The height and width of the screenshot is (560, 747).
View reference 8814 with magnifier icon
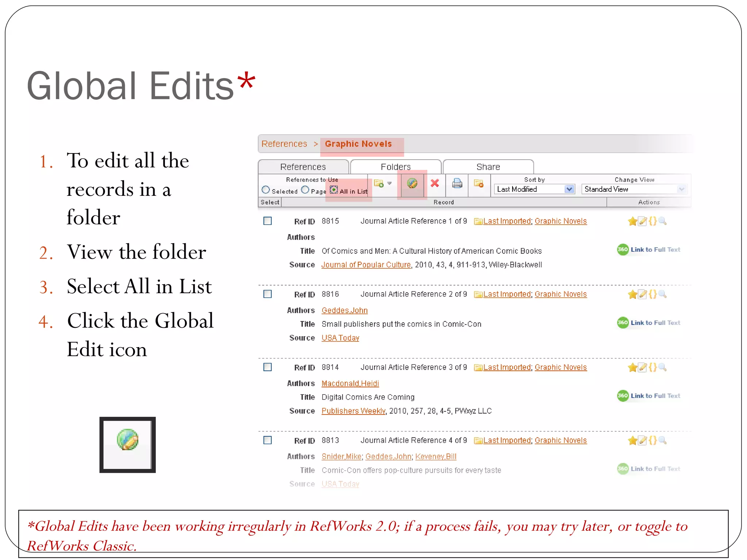coord(662,367)
